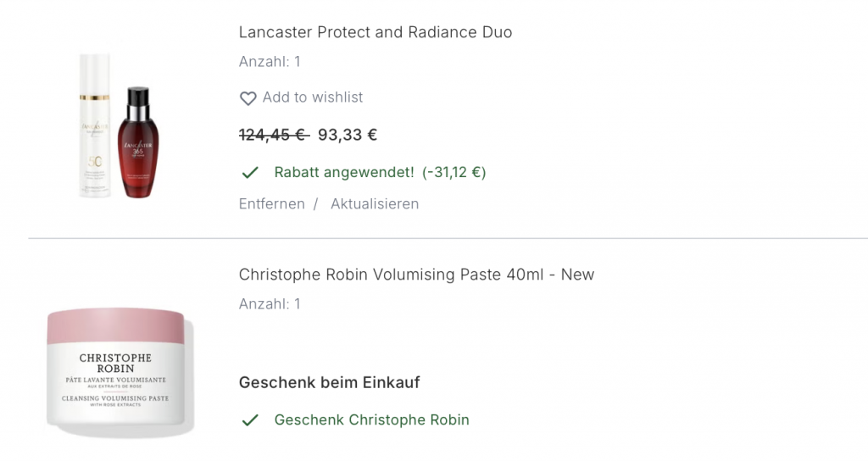Click Anzahl: 1 under Christophe Robin paste
868x461 pixels.
click(x=270, y=304)
